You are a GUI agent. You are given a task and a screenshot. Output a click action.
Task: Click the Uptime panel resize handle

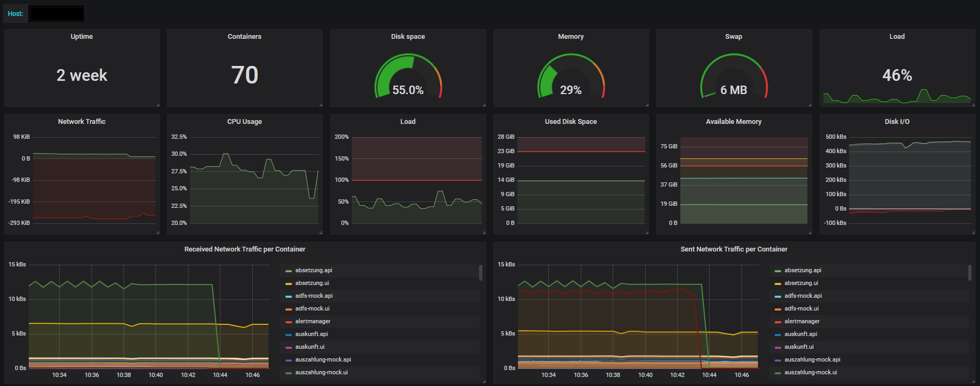158,105
